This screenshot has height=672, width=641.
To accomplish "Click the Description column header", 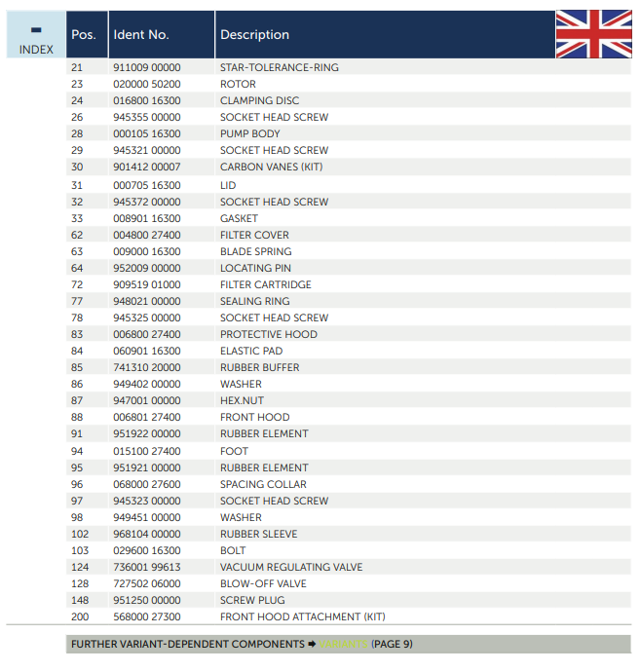I will pyautogui.click(x=254, y=35).
